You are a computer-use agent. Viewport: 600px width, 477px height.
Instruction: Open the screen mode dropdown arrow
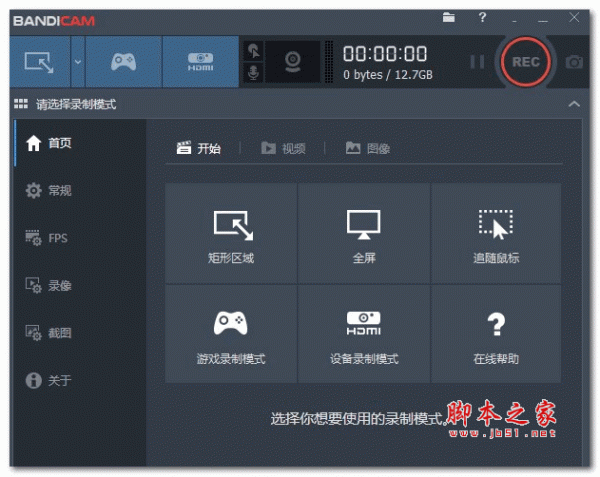point(78,62)
